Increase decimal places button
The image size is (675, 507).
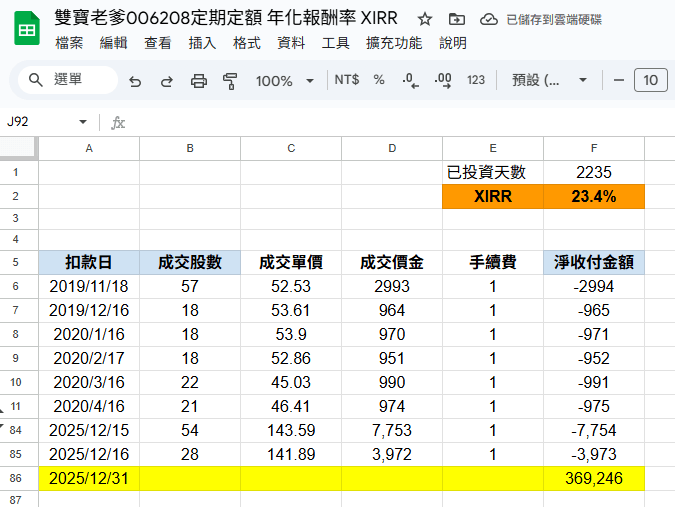[443, 80]
